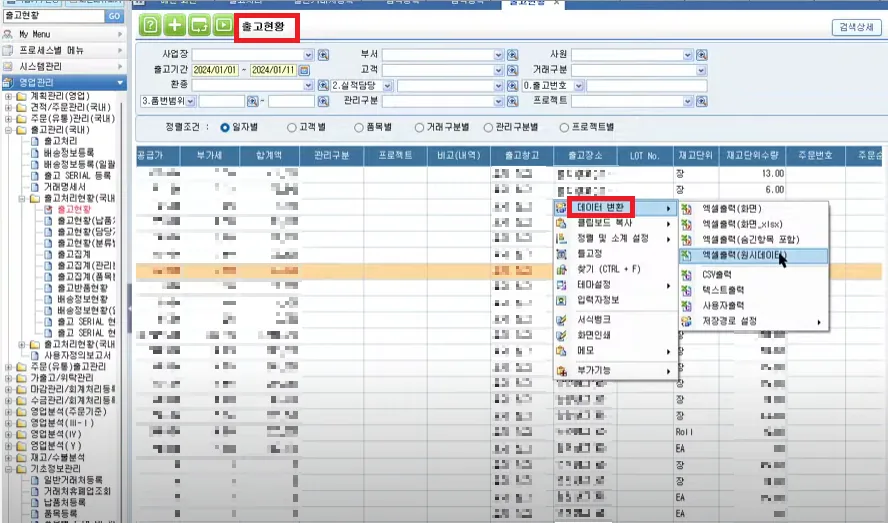Screen dimensions: 888x523
Task: Click the 출고기간 start date field
Action: (x=215, y=70)
